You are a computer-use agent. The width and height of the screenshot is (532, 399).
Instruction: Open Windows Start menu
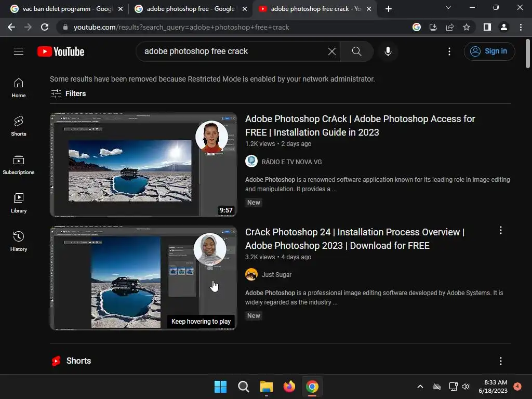tap(220, 387)
